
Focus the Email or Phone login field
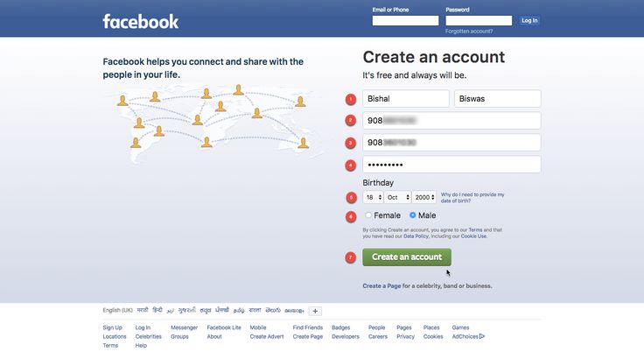405,20
